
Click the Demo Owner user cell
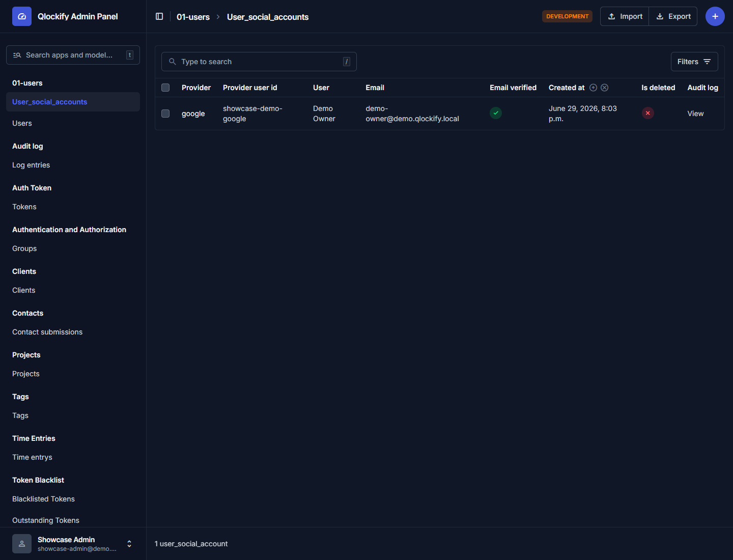(x=324, y=114)
